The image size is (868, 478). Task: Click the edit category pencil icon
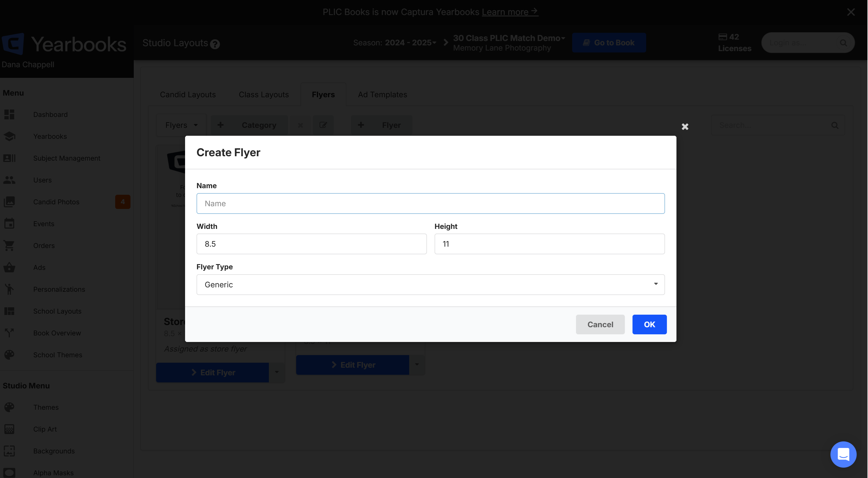point(323,125)
